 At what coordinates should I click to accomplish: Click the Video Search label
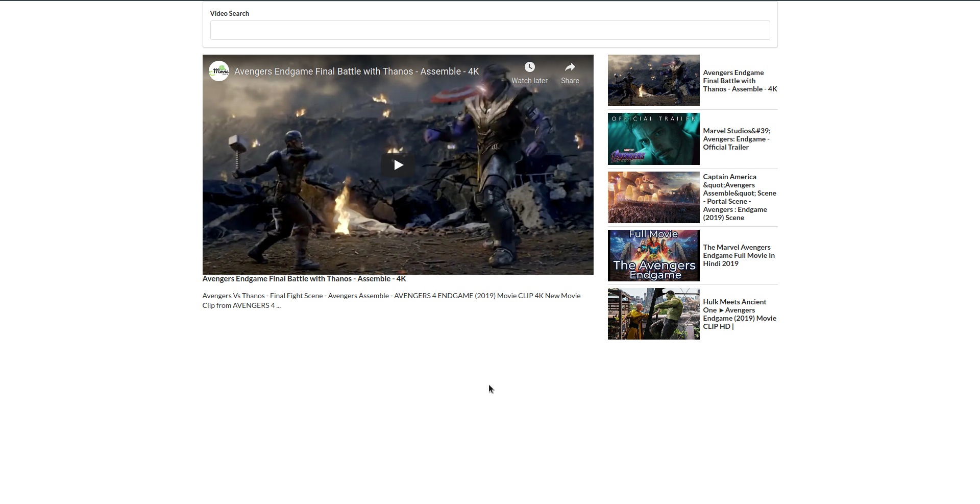pyautogui.click(x=229, y=13)
